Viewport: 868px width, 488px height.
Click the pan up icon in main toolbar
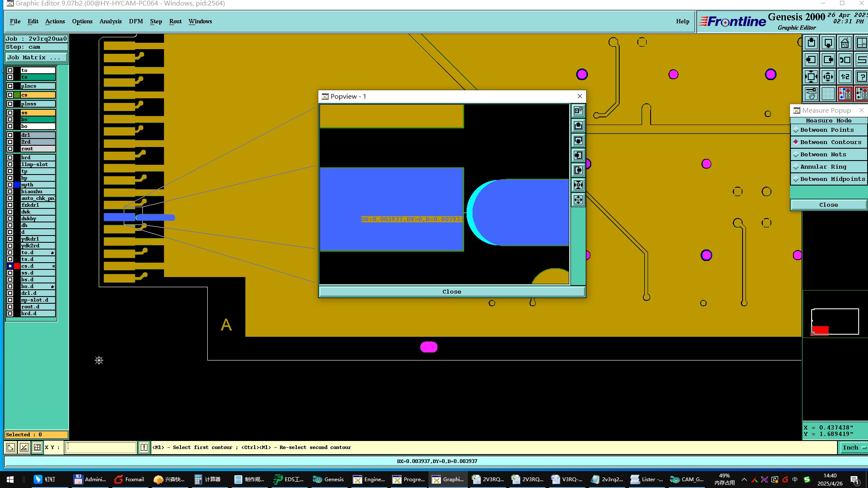click(x=811, y=43)
